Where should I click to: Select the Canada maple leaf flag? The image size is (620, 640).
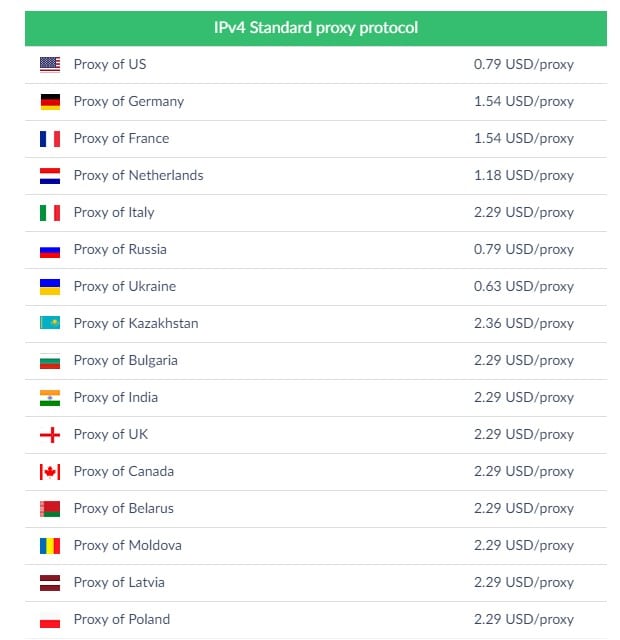50,472
